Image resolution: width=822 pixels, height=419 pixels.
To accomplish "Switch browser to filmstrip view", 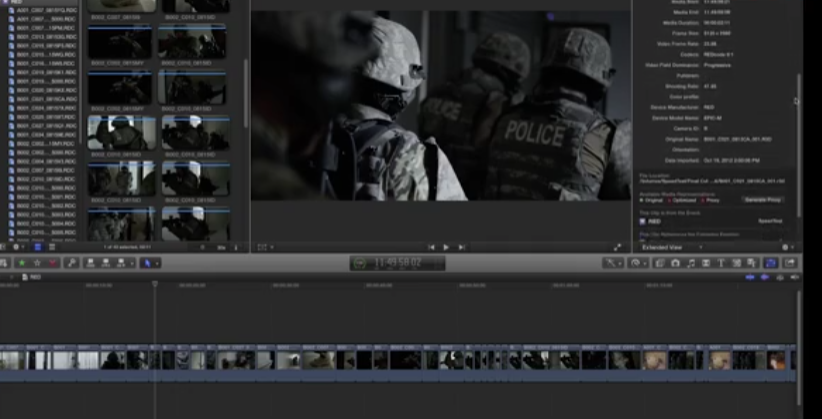I will click(38, 247).
